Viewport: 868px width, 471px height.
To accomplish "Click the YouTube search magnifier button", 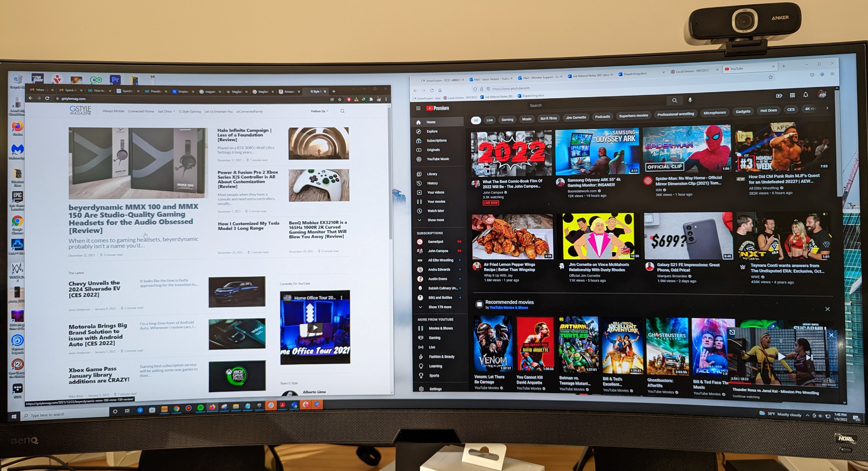I will click(674, 100).
